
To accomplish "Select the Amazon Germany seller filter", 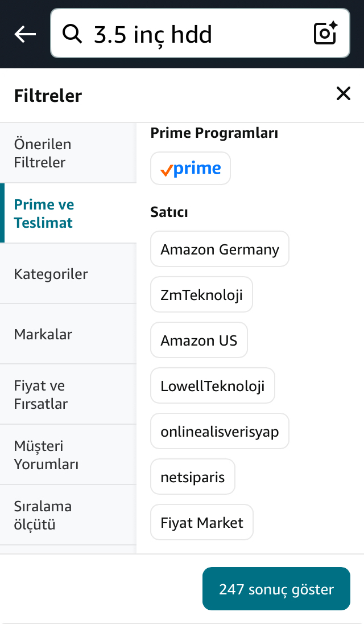I will (x=220, y=249).
